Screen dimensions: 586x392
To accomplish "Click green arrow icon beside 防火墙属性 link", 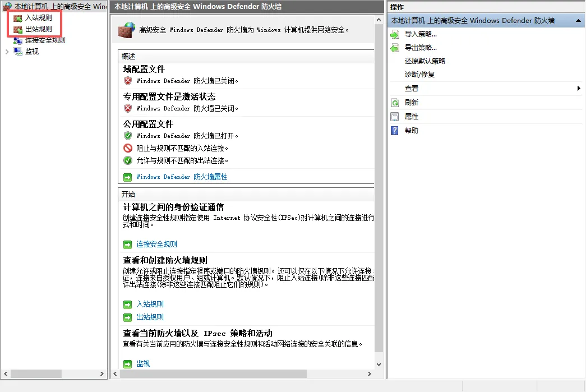I will (128, 177).
